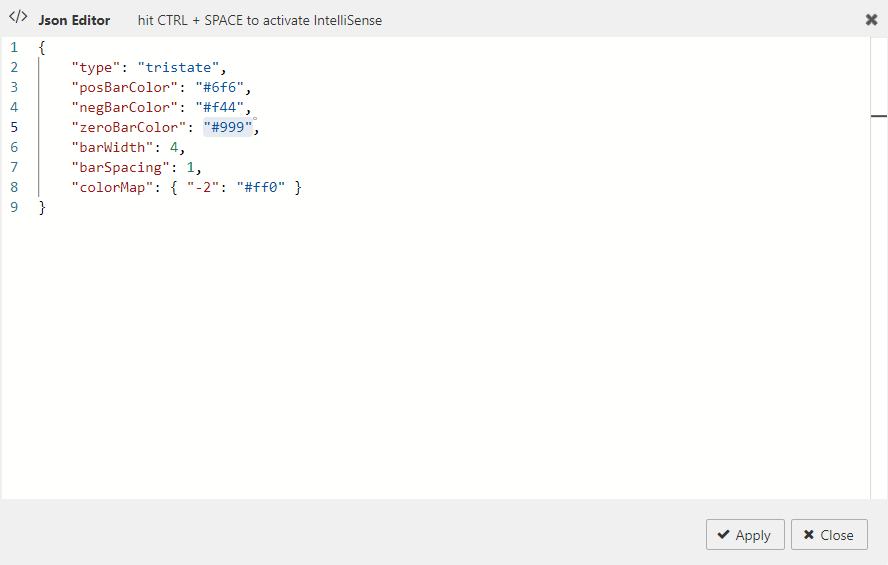Click the closing brace on line 9
The height and width of the screenshot is (565, 888).
tap(42, 207)
